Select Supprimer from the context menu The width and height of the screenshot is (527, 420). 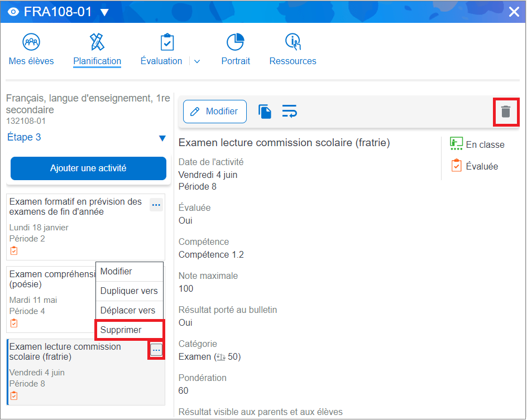121,330
